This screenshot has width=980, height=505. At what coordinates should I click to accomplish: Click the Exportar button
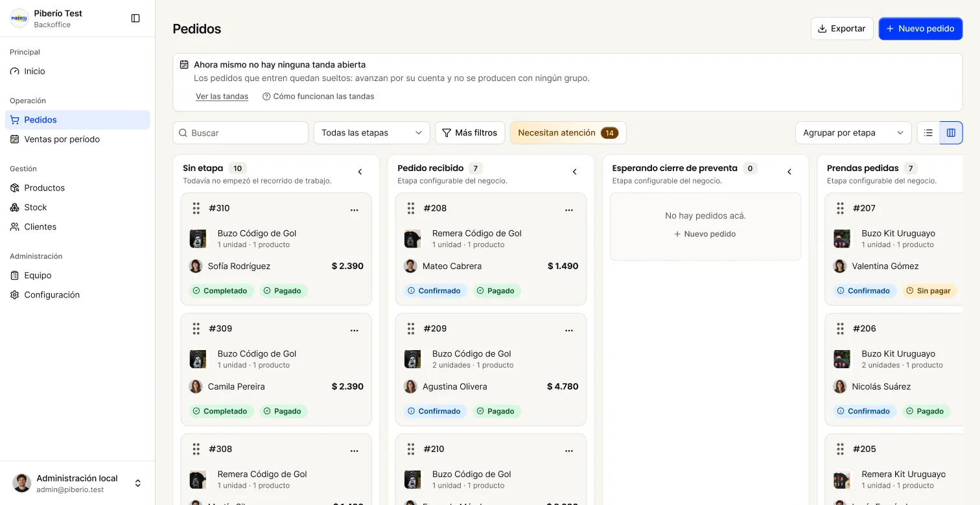click(x=842, y=29)
